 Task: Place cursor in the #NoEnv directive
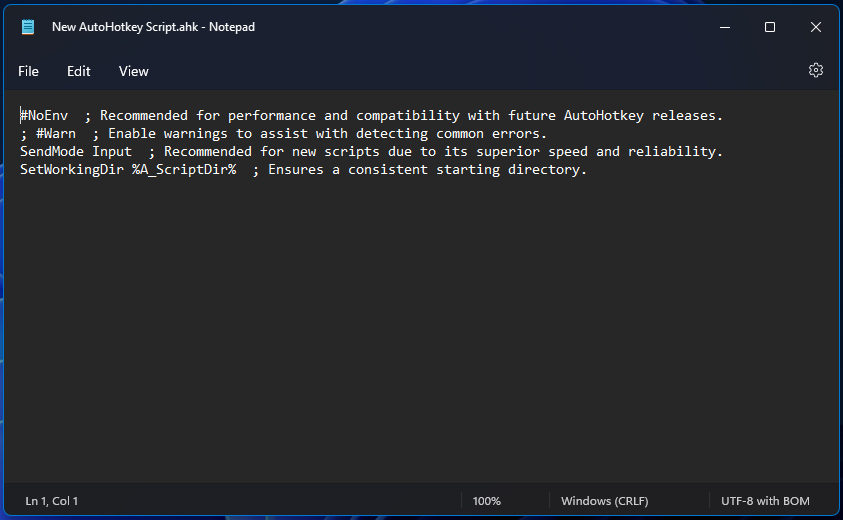tap(44, 116)
